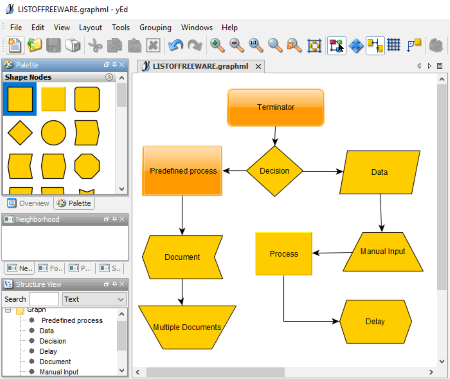The image size is (450, 379).
Task: Show previous document tab arrow
Action: pyautogui.click(x=419, y=66)
